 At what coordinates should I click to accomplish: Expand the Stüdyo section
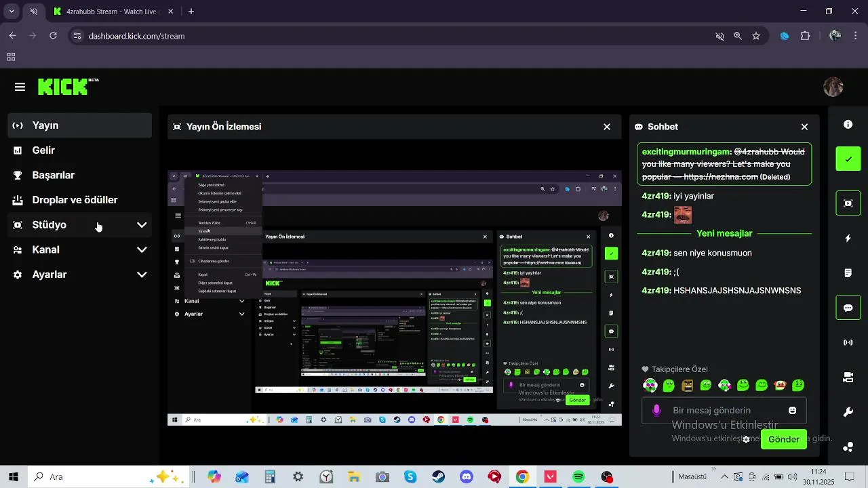tap(80, 225)
